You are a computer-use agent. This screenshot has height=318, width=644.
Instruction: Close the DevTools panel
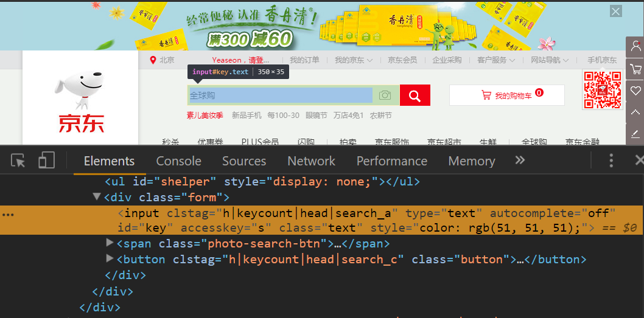[639, 161]
